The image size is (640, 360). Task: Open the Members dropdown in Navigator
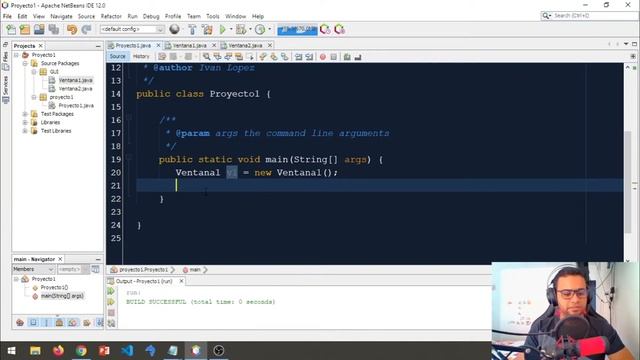click(33, 269)
